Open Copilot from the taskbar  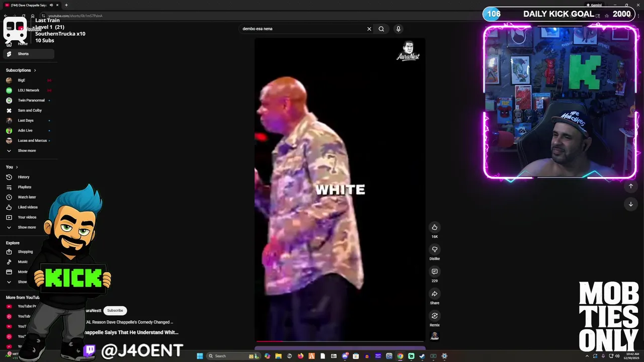coord(267,356)
